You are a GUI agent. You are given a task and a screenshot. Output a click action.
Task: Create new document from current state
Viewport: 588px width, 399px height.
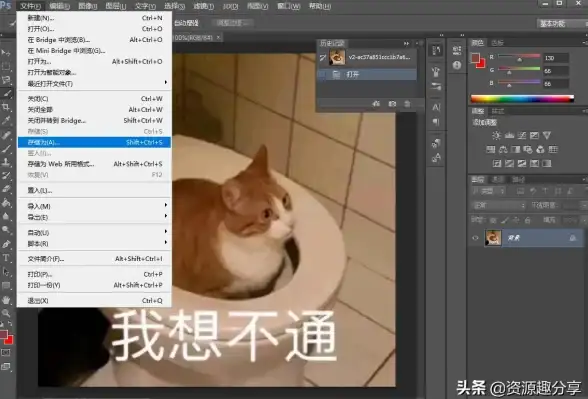click(376, 104)
